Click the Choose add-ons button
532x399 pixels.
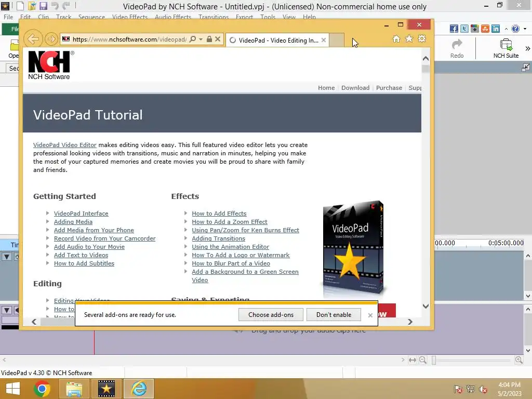point(271,314)
